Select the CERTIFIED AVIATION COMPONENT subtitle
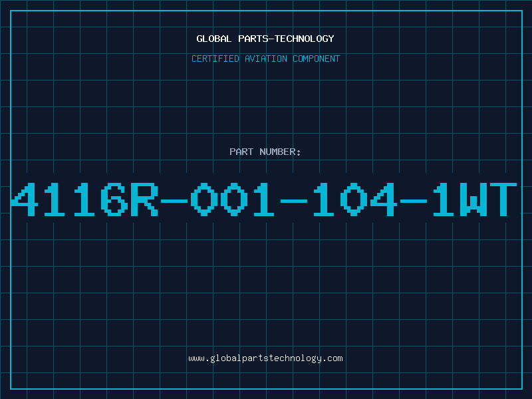 click(265, 59)
